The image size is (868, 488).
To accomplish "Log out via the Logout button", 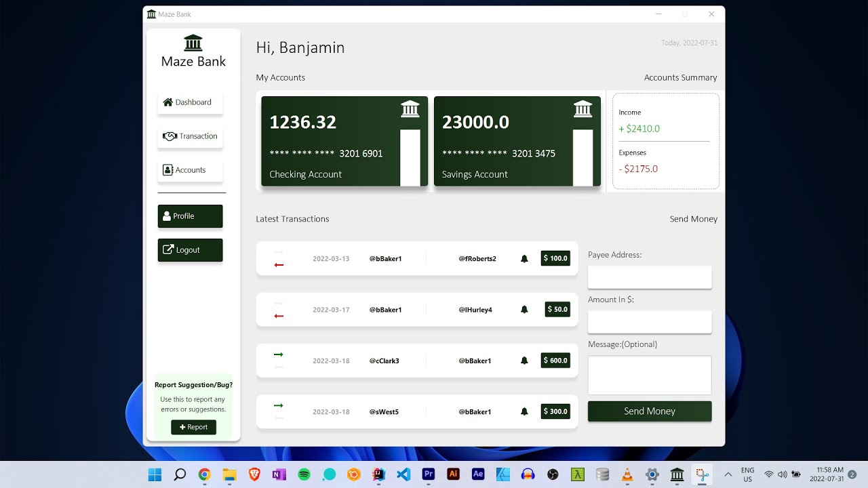I will 190,250.
